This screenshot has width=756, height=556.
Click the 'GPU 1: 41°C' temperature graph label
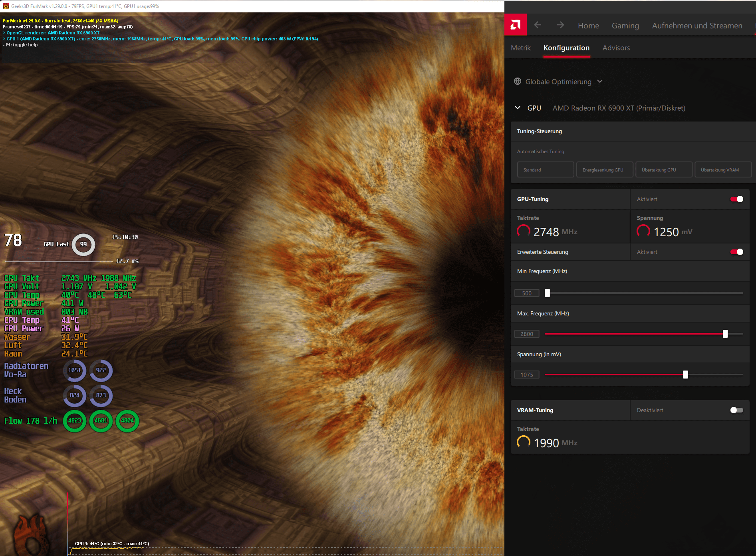pyautogui.click(x=112, y=544)
